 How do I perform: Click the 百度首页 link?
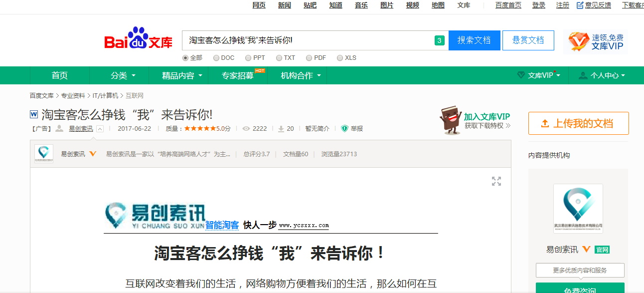point(508,5)
